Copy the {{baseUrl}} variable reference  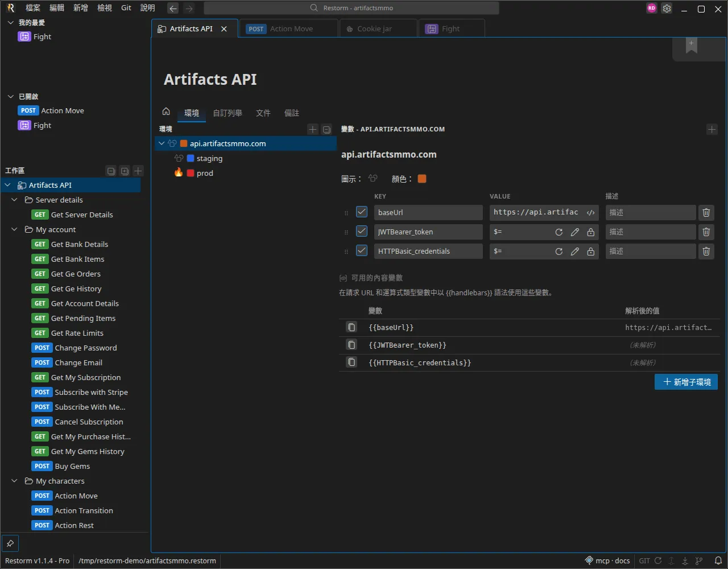(352, 328)
